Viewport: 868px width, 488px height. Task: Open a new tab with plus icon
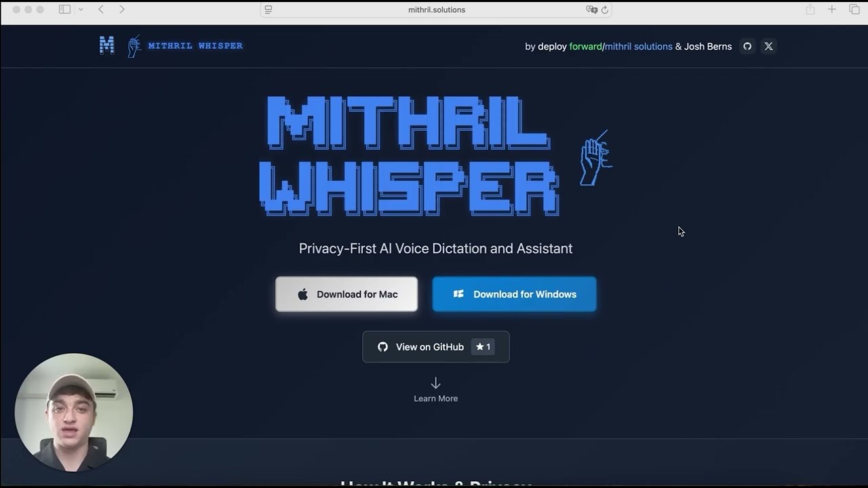pyautogui.click(x=831, y=9)
